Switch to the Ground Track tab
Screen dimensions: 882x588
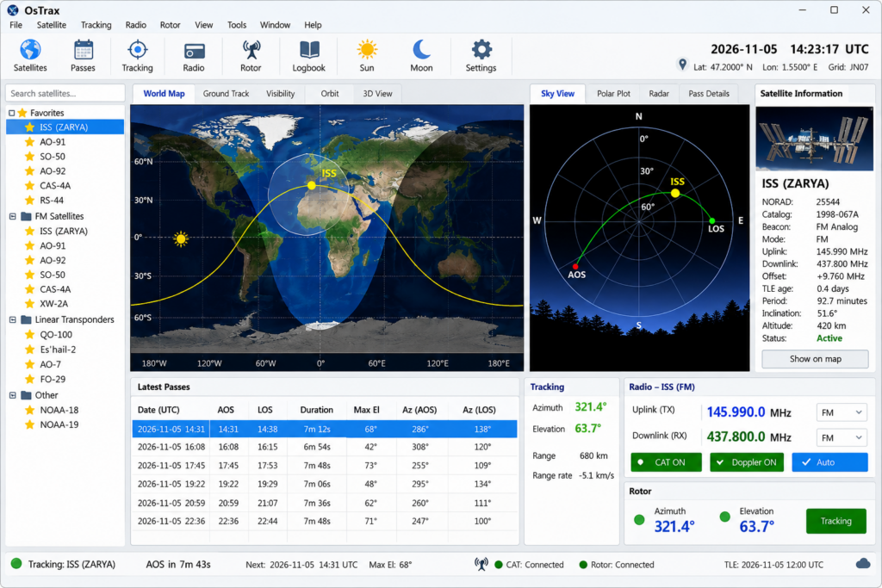(x=226, y=93)
